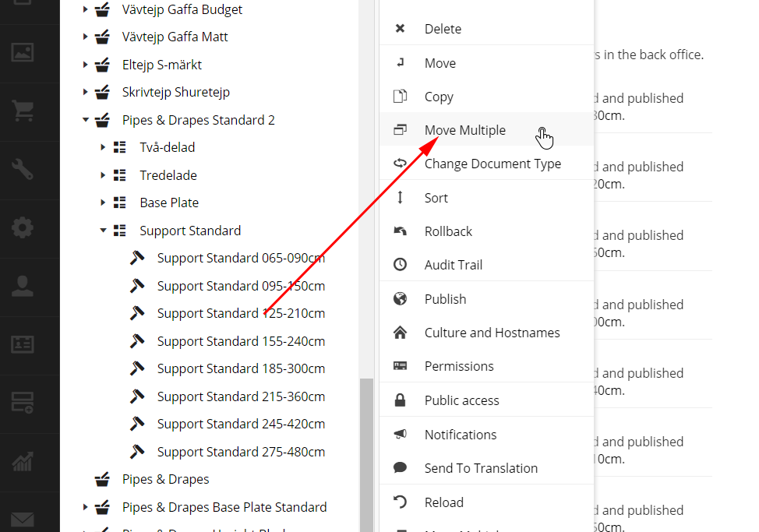Viewport: 759px width, 532px height.
Task: Click the X icon beside Delete
Action: point(400,29)
